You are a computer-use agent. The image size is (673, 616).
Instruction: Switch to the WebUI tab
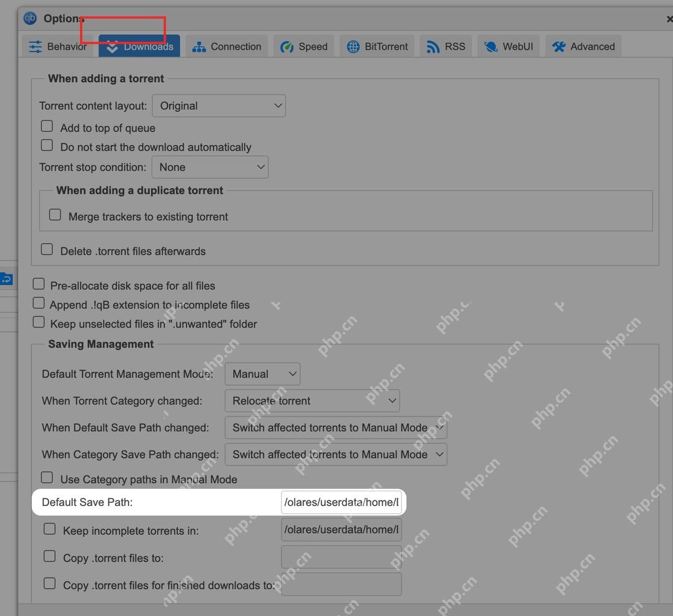pyautogui.click(x=508, y=46)
